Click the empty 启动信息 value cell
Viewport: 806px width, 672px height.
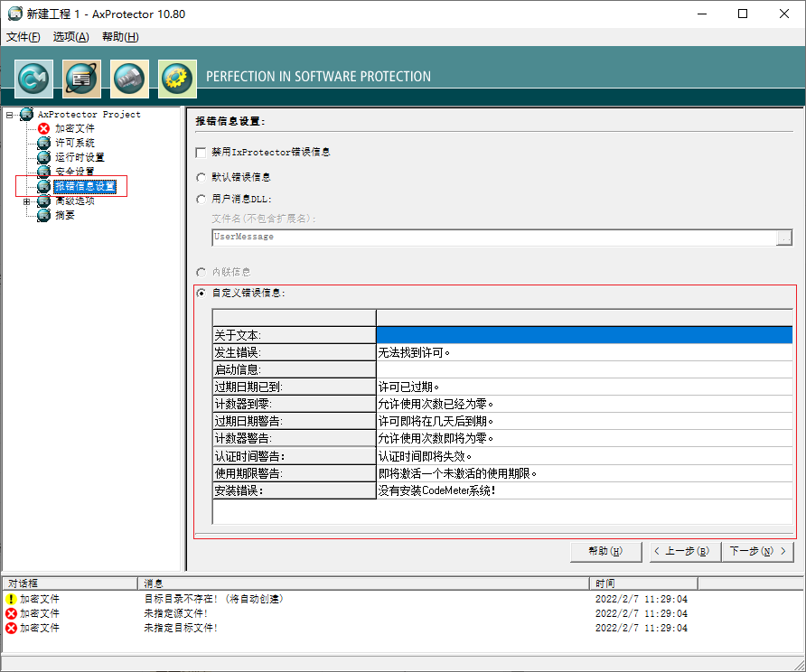tap(585, 369)
